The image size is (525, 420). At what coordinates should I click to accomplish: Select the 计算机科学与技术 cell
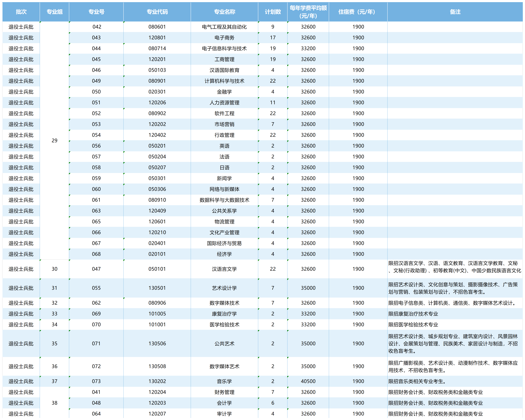point(224,81)
